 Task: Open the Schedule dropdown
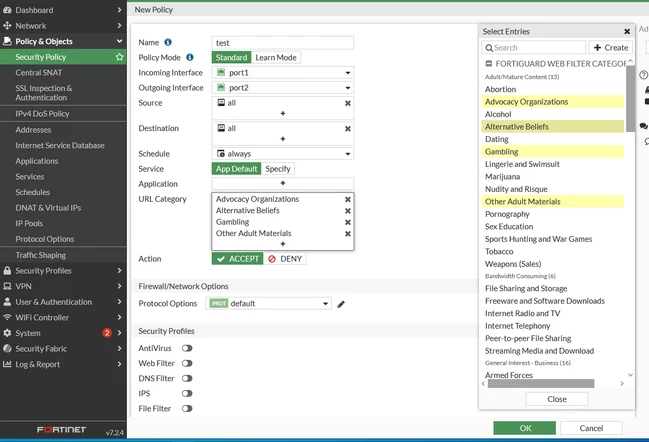tap(283, 154)
